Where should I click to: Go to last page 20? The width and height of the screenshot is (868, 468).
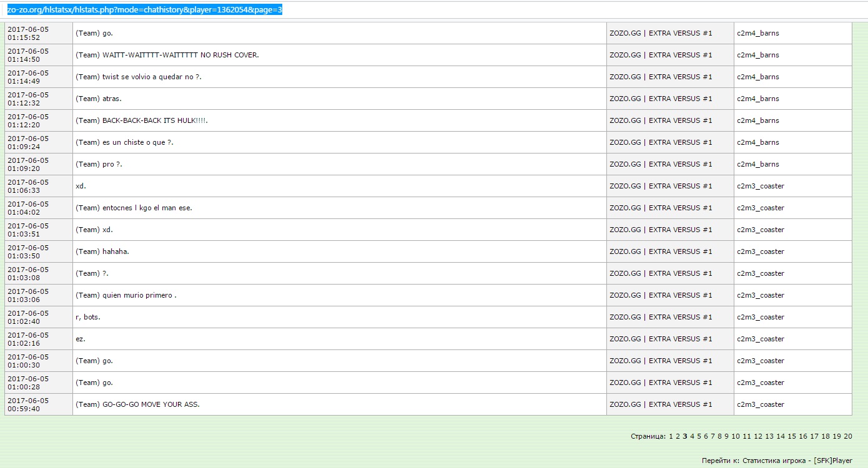point(848,437)
